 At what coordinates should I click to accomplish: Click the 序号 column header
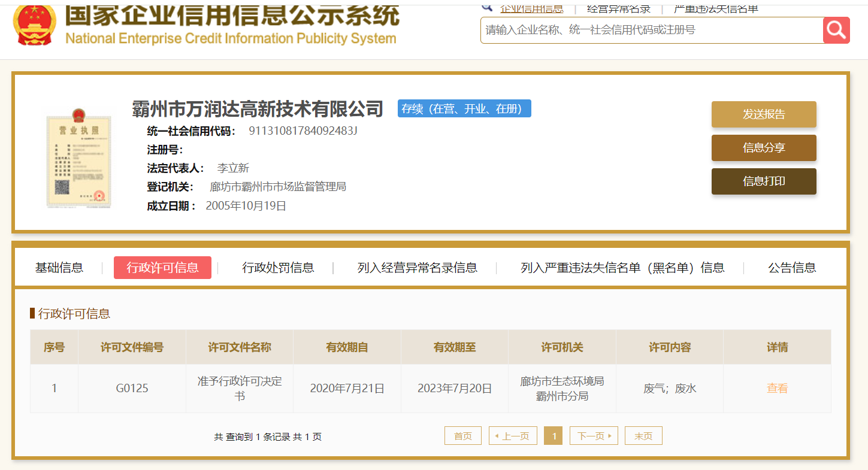coord(54,347)
